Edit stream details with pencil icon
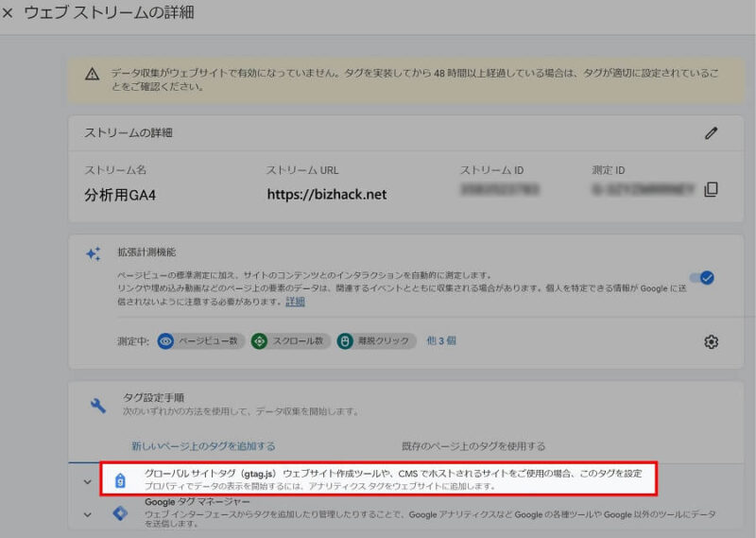 712,133
